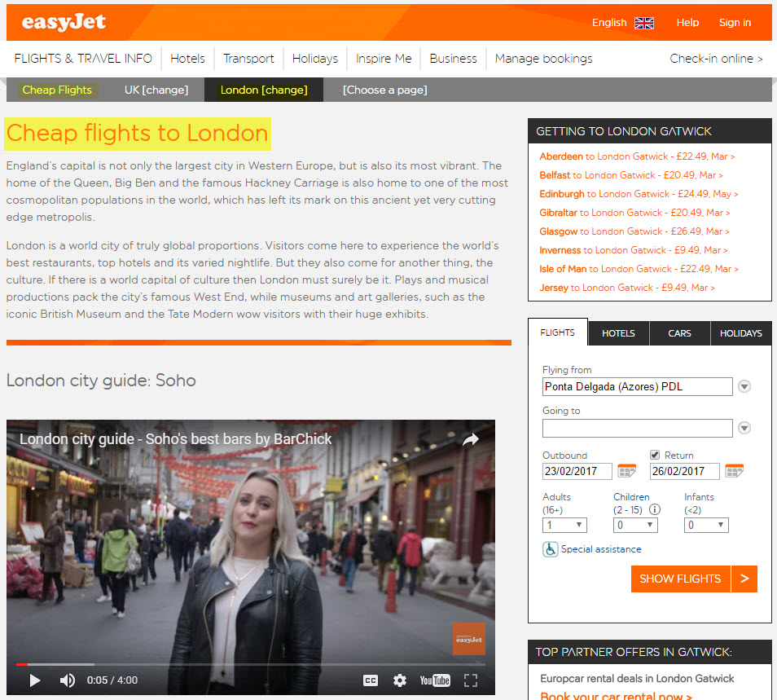Screen dimensions: 777x700
Task: Click the Flying from input field
Action: [637, 387]
